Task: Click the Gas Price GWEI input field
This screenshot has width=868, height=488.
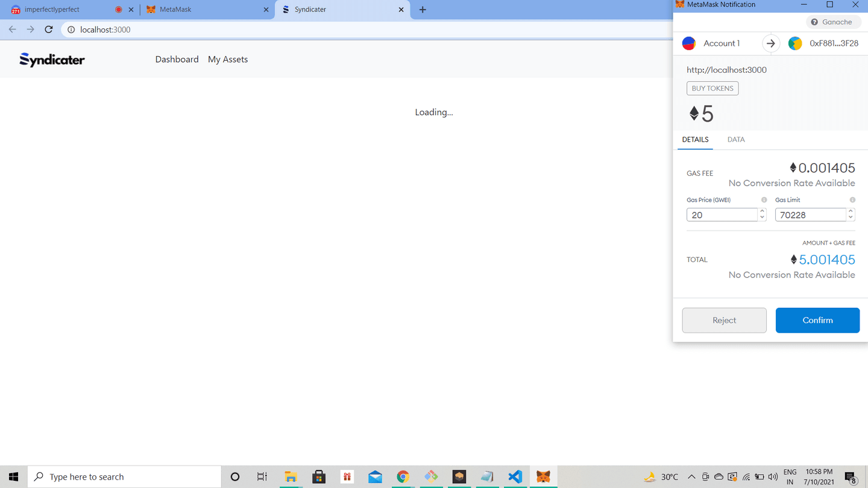Action: 722,214
